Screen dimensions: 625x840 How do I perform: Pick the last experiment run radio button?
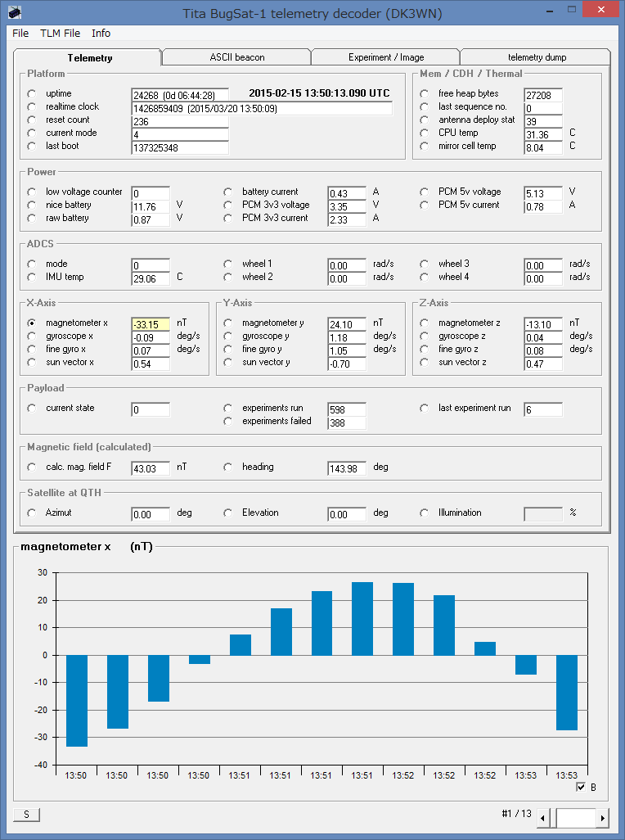click(x=425, y=409)
